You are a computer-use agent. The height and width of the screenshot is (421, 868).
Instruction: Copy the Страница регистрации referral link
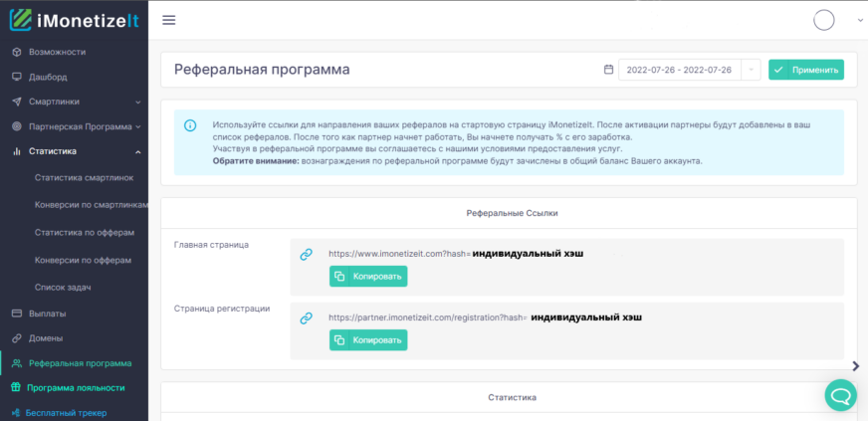coord(368,340)
